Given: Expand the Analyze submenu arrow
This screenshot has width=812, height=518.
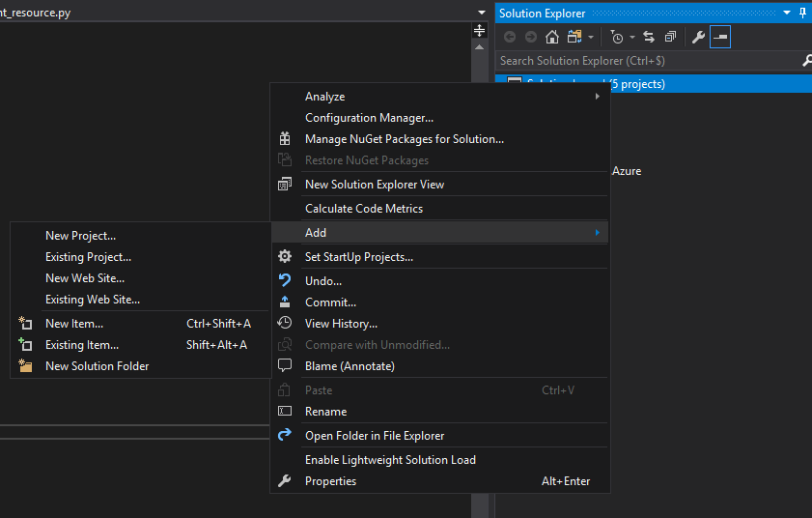Looking at the screenshot, I should click(597, 97).
